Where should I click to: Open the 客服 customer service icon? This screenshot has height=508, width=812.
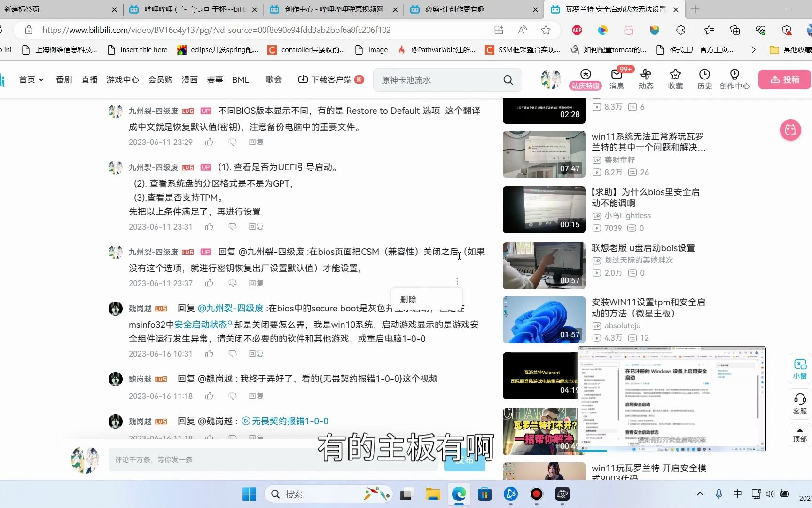pyautogui.click(x=800, y=402)
